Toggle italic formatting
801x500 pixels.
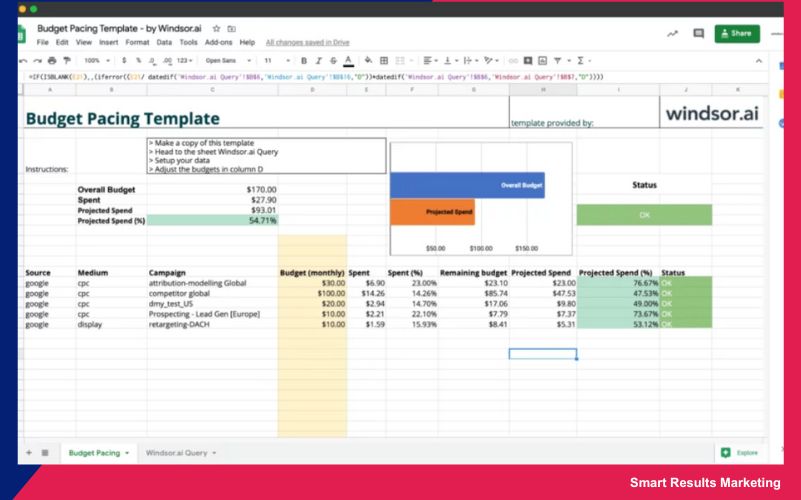click(319, 61)
